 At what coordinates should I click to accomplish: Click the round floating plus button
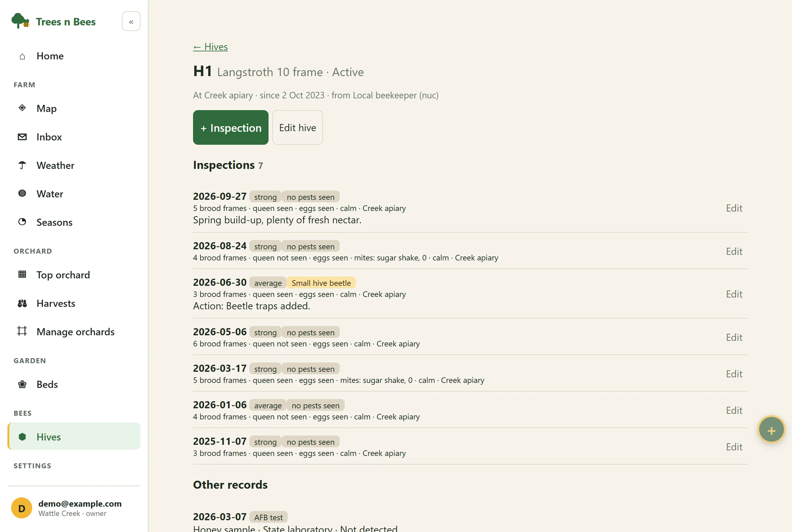[x=771, y=430]
